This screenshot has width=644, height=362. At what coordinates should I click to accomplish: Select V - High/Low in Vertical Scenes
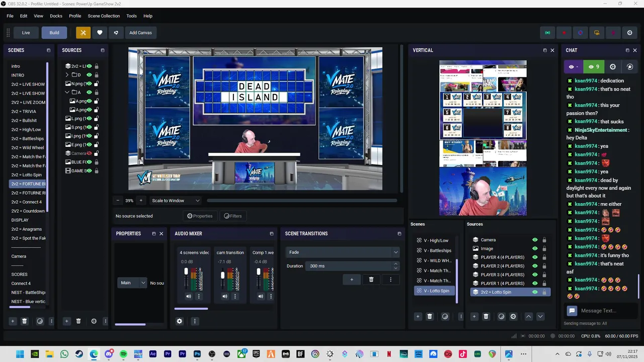point(435,240)
